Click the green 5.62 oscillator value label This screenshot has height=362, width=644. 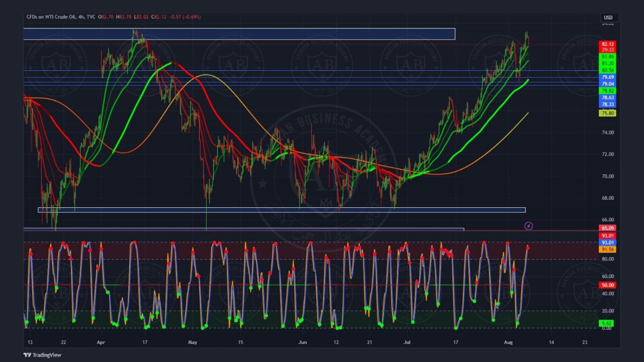pyautogui.click(x=607, y=323)
